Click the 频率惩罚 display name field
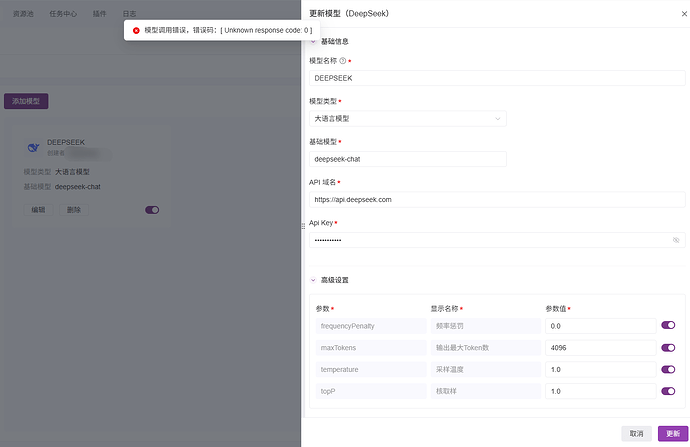The image size is (690, 447). 486,326
